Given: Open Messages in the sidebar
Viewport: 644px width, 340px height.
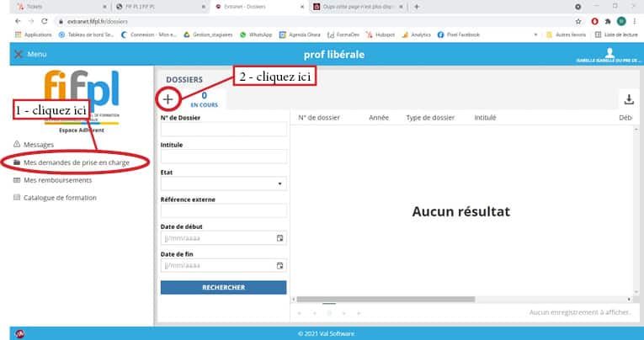Looking at the screenshot, I should coord(39,144).
